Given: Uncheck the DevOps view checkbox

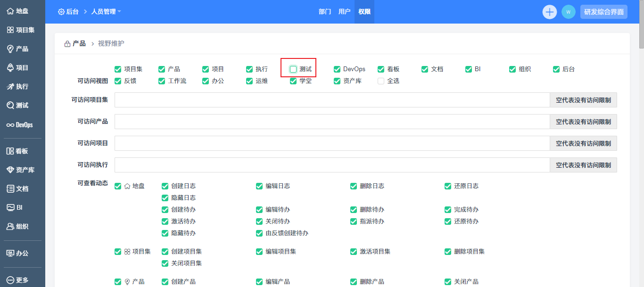Looking at the screenshot, I should click(337, 69).
